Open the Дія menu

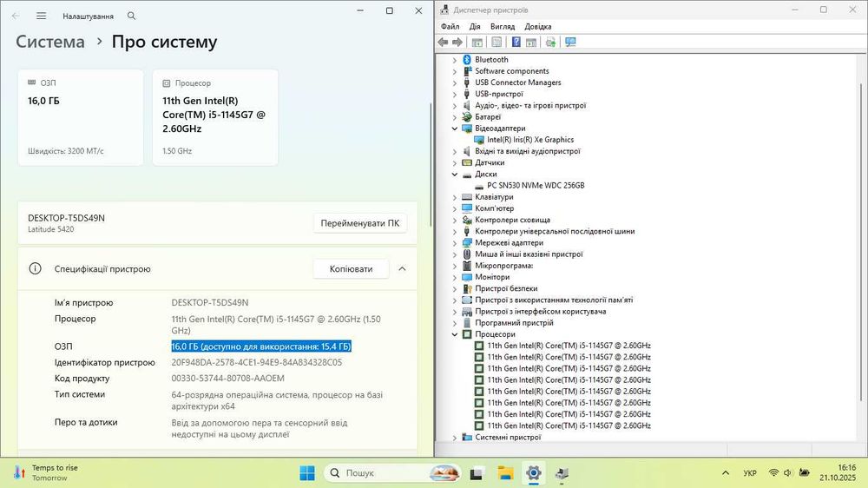click(x=475, y=27)
